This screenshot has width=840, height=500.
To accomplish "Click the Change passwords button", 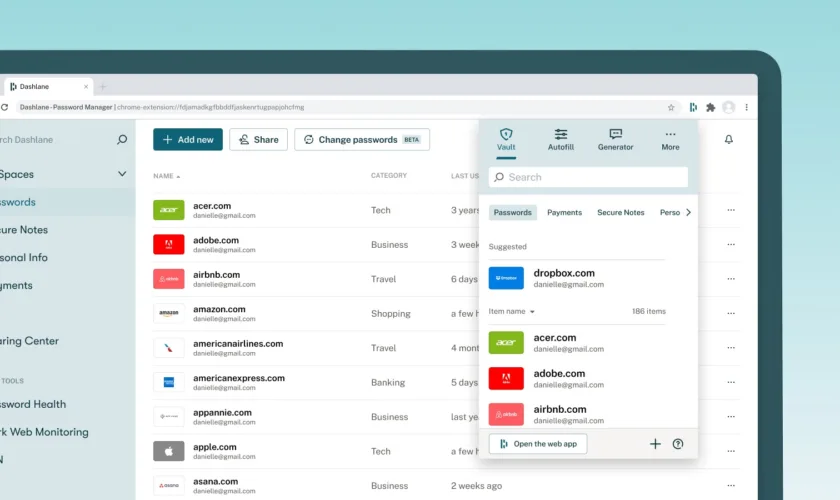I will tap(362, 139).
